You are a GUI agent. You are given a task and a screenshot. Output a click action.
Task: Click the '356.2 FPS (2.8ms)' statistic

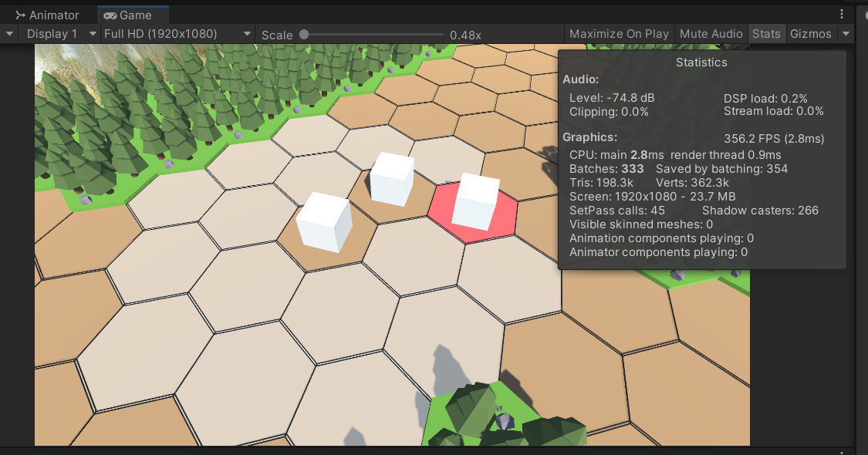pyautogui.click(x=774, y=138)
